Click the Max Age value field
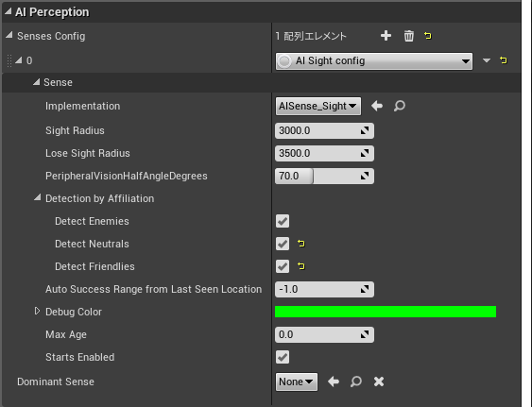 (x=324, y=334)
